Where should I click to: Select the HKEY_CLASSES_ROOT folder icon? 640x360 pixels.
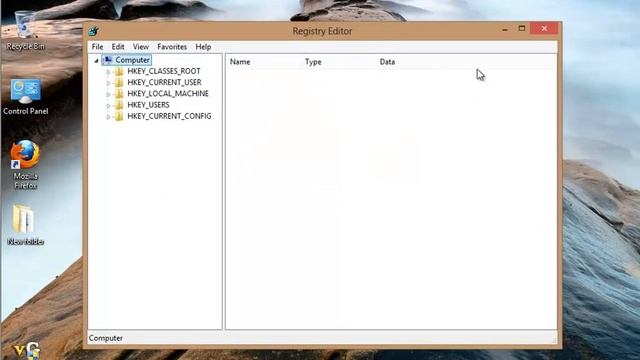119,71
